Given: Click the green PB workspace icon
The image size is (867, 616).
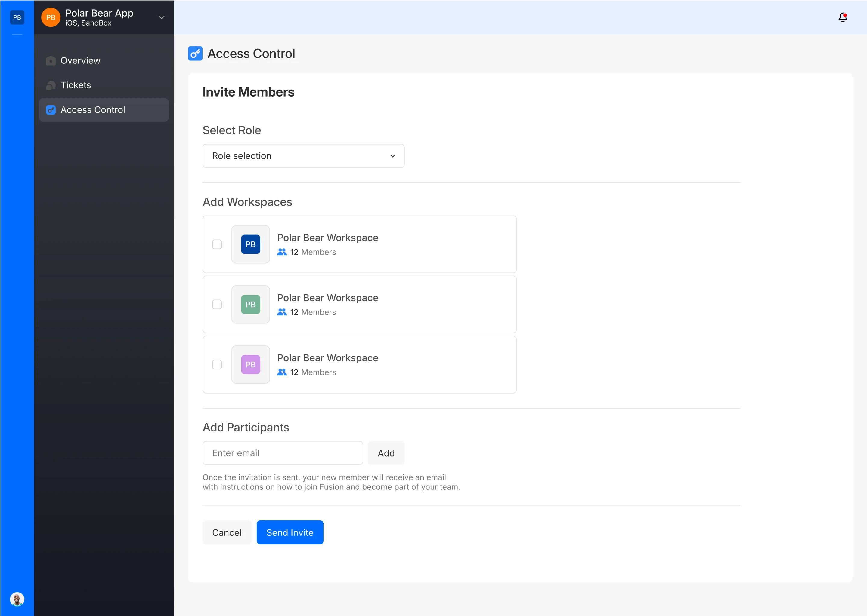Looking at the screenshot, I should pos(251,304).
